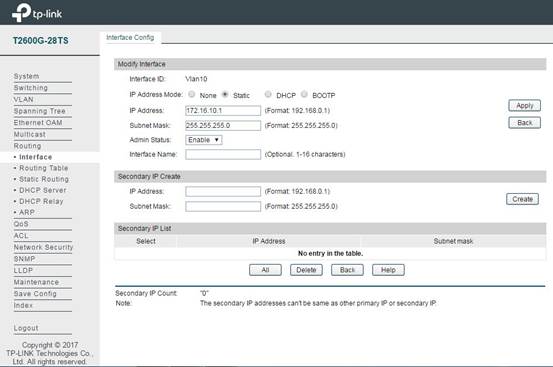Click Back button under Apply

click(x=524, y=123)
